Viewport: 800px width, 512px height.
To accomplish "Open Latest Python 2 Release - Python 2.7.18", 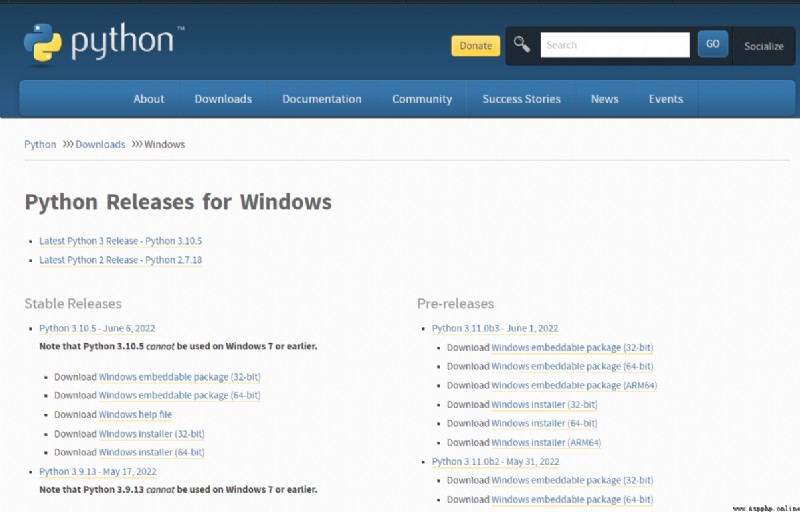I will point(120,260).
